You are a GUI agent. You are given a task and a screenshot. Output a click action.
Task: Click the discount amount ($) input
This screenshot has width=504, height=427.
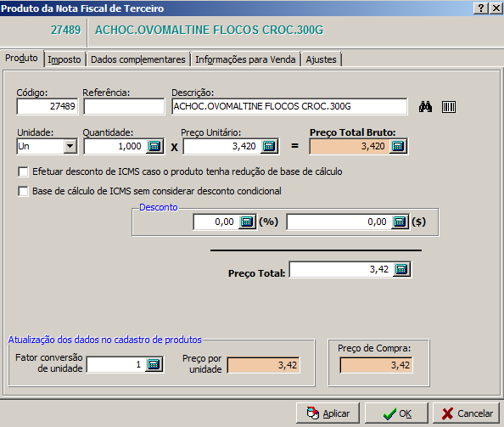[x=339, y=222]
